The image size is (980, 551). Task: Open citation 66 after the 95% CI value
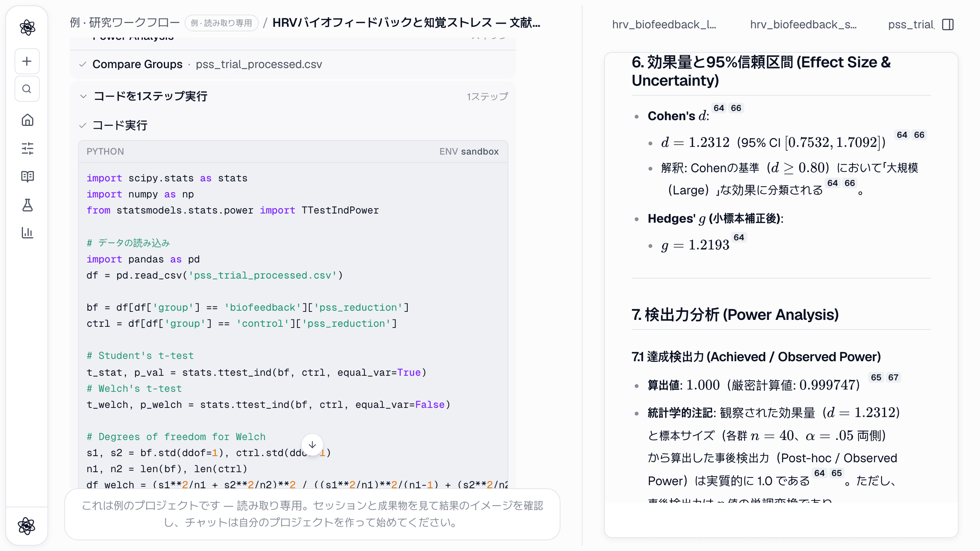pos(919,135)
